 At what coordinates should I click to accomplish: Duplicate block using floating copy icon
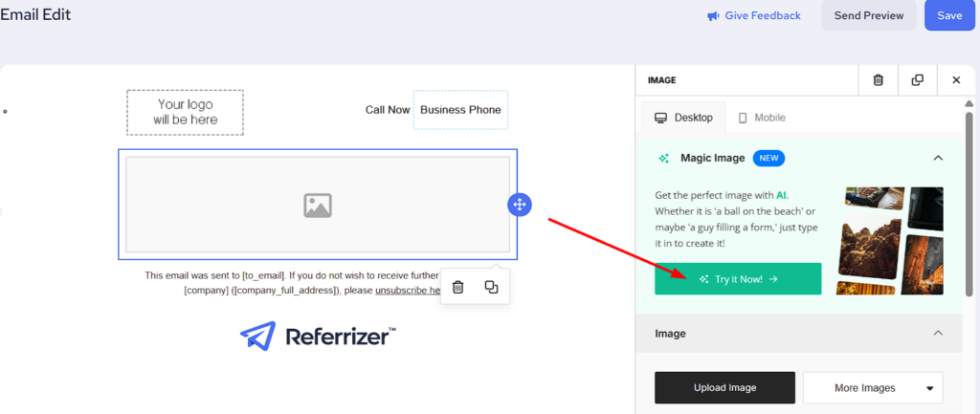(x=491, y=287)
